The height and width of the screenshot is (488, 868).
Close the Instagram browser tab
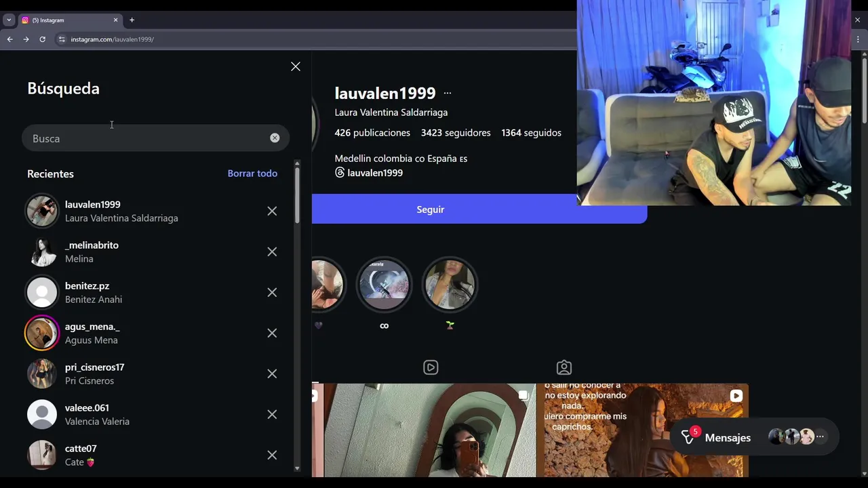coord(115,20)
